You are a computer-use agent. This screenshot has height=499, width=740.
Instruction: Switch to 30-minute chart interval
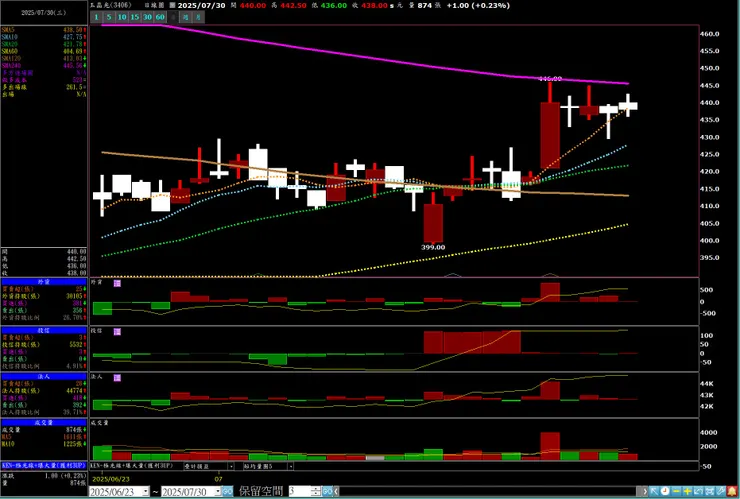(x=147, y=17)
